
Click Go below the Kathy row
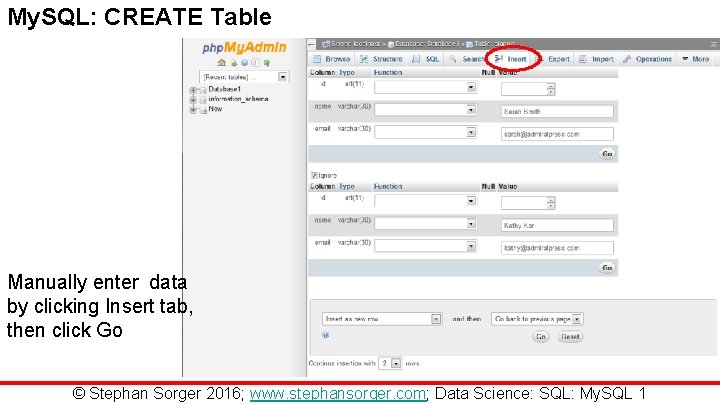point(607,268)
